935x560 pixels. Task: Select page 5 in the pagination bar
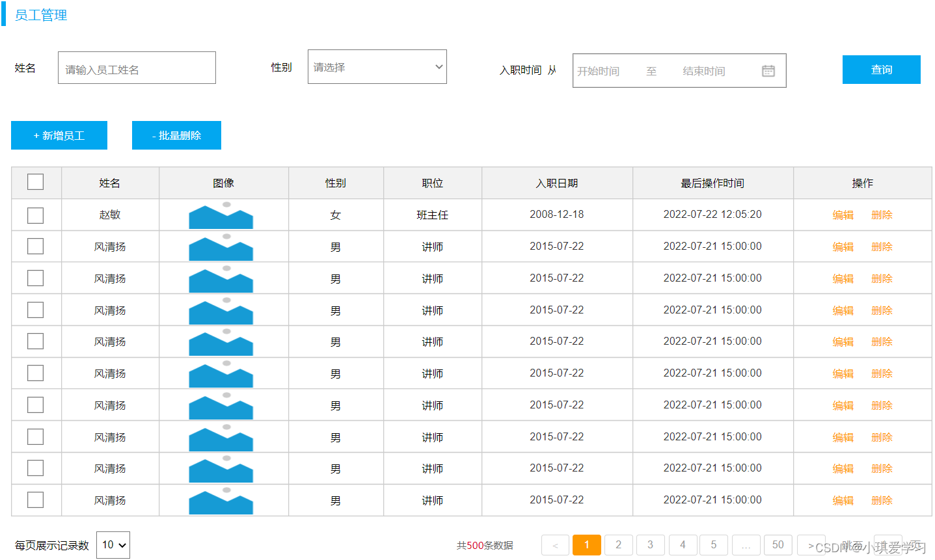coord(714,545)
